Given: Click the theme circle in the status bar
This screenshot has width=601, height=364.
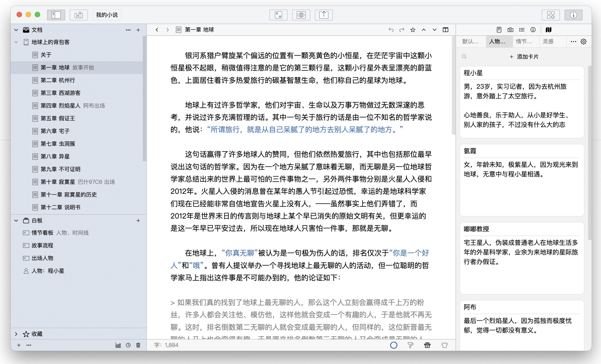Looking at the screenshot, I should pos(393,345).
